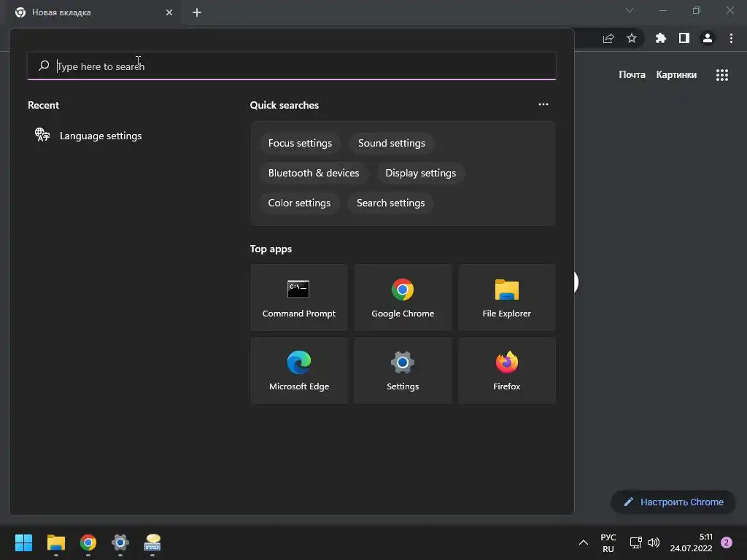
Task: Open Chrome three-dot menu
Action: [731, 38]
